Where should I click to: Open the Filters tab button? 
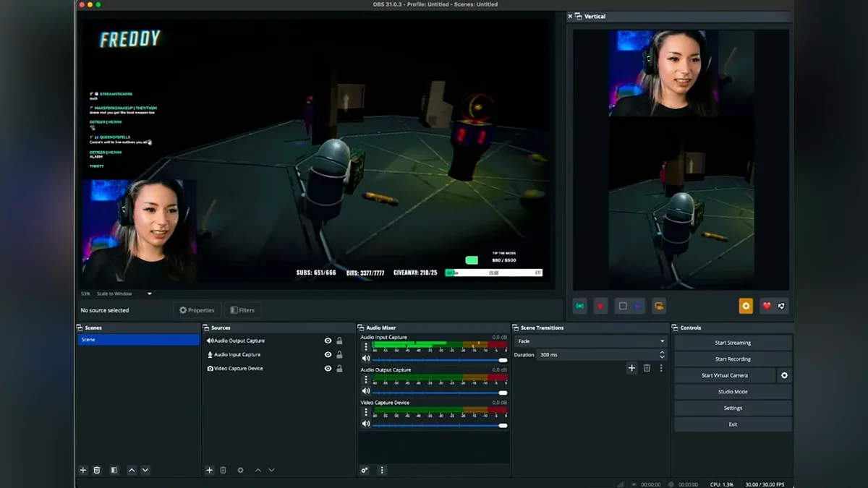click(242, 310)
